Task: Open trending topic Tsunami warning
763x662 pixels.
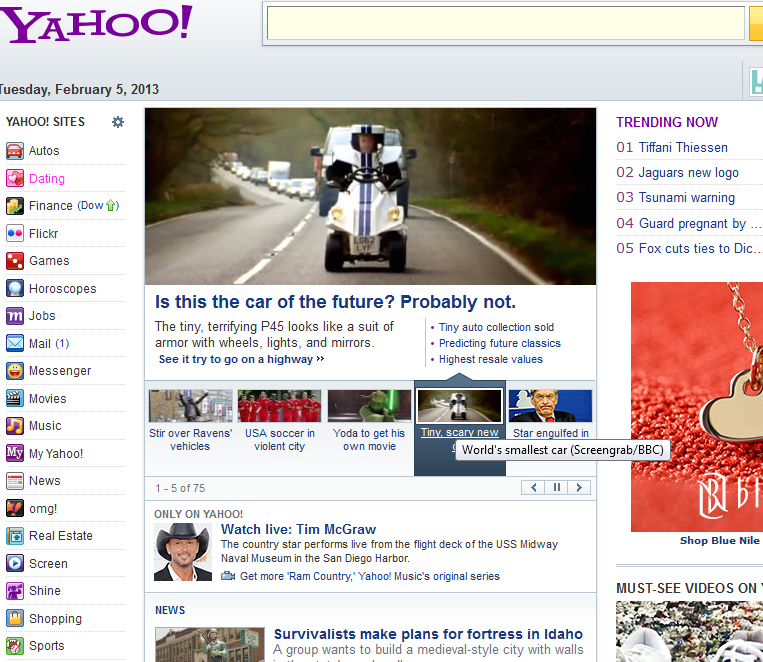Action: pyautogui.click(x=687, y=198)
